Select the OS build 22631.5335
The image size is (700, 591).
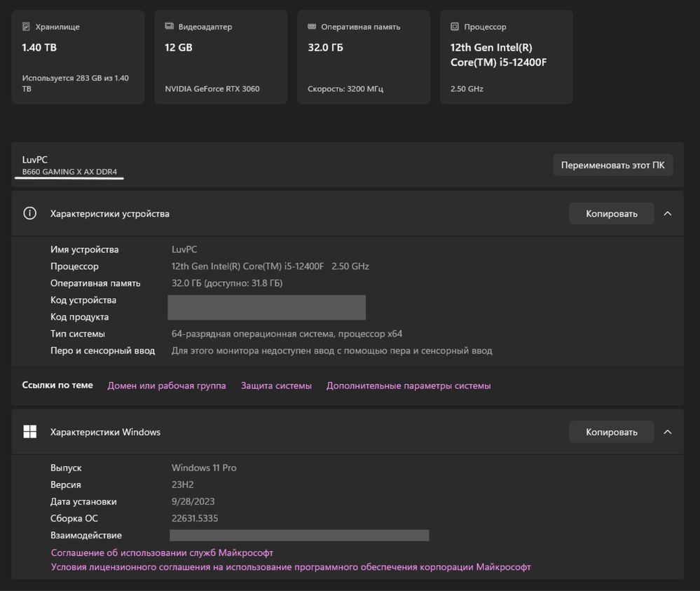195,518
